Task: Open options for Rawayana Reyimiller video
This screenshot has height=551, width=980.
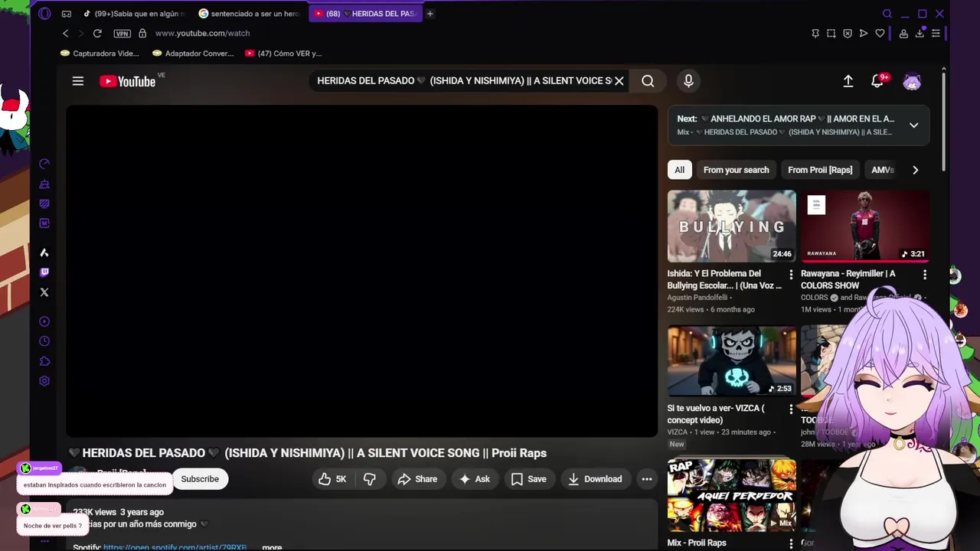Action: click(924, 274)
